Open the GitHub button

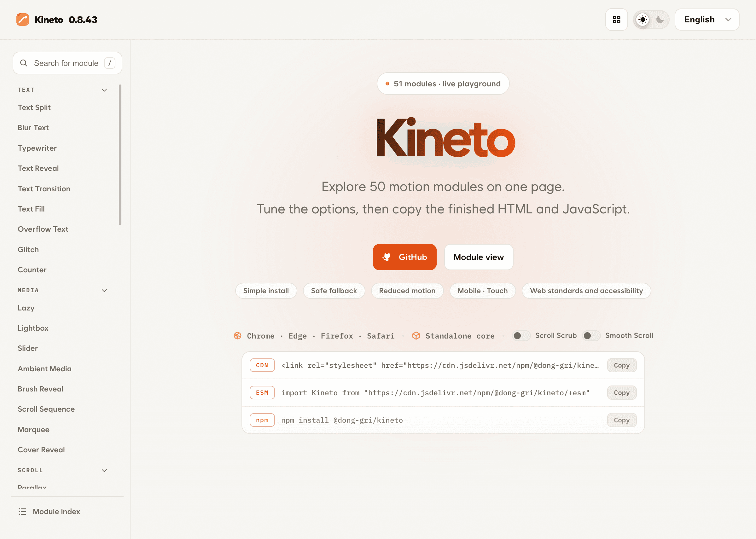(x=404, y=257)
